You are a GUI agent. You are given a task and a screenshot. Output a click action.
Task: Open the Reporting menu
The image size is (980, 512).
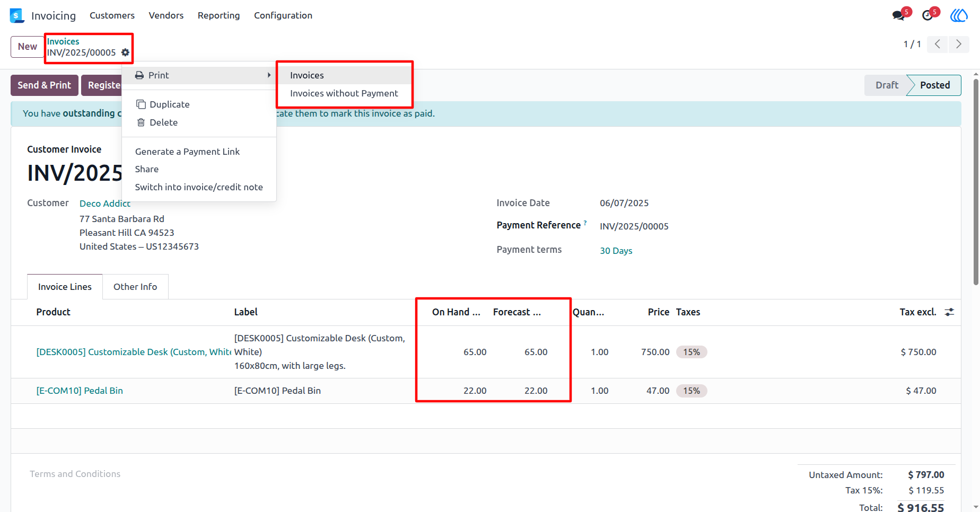coord(218,15)
